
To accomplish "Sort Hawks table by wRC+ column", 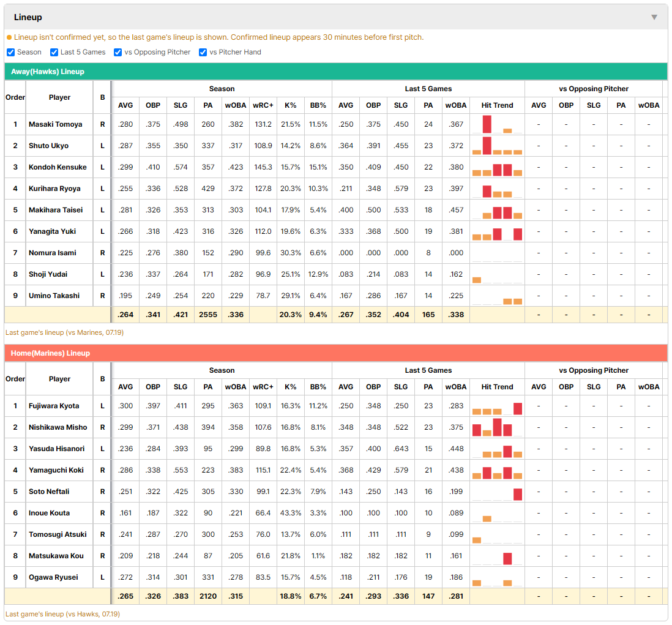I will [x=263, y=105].
